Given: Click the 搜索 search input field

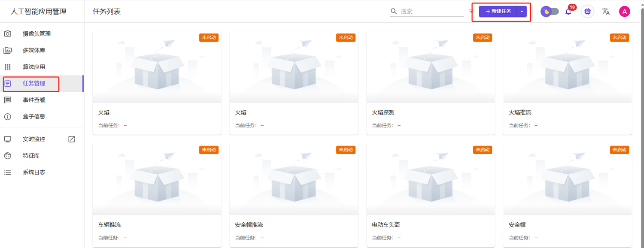Looking at the screenshot, I should pos(431,12).
